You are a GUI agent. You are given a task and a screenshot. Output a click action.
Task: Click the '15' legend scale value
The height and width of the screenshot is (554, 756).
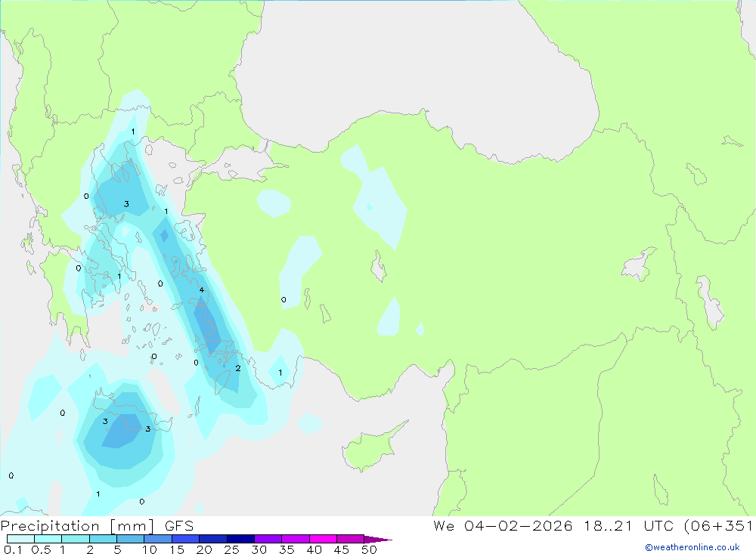pyautogui.click(x=177, y=549)
